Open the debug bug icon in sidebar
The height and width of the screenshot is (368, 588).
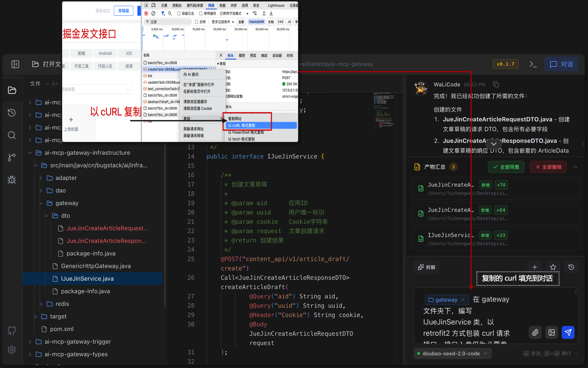point(12,180)
